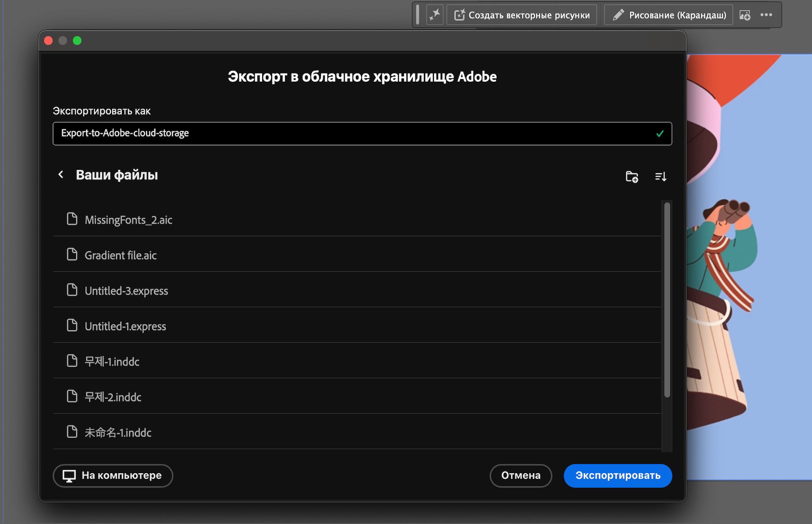Click the monitor icon on На компьютере button
Screen dimensions: 812x524
69,476
